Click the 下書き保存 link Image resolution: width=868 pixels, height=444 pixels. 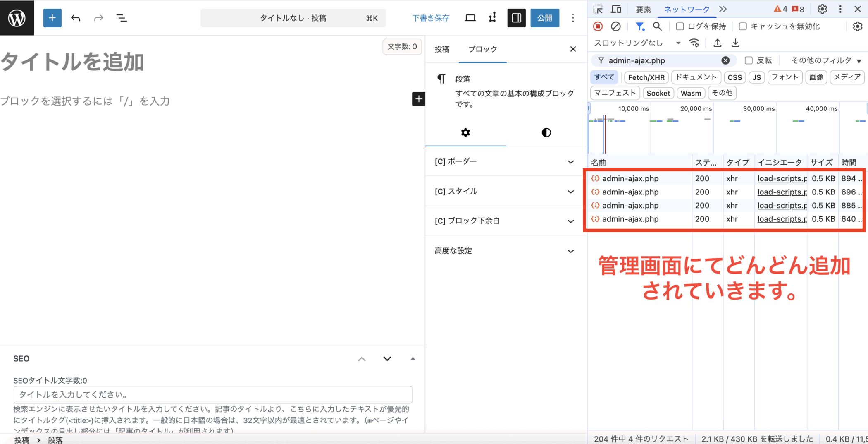[x=431, y=18]
